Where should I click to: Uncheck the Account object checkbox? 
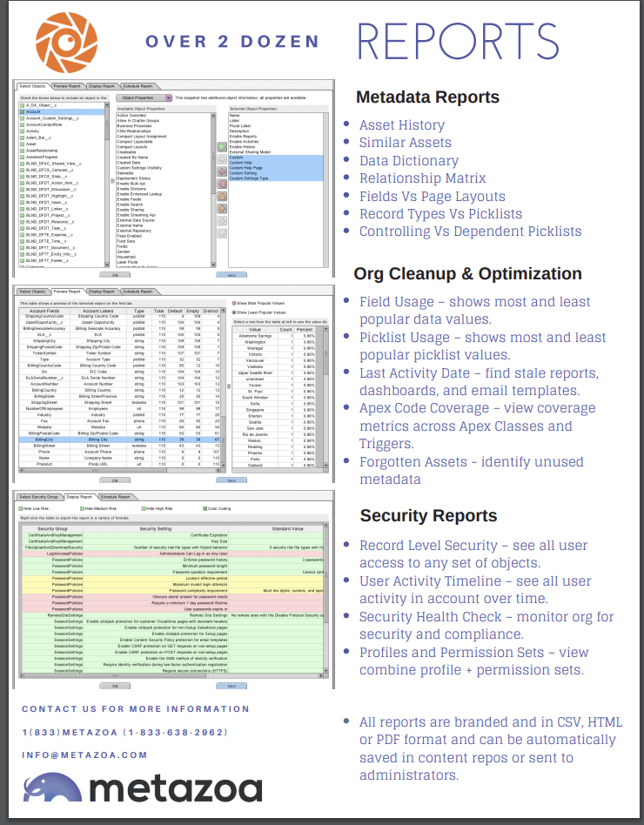point(22,111)
